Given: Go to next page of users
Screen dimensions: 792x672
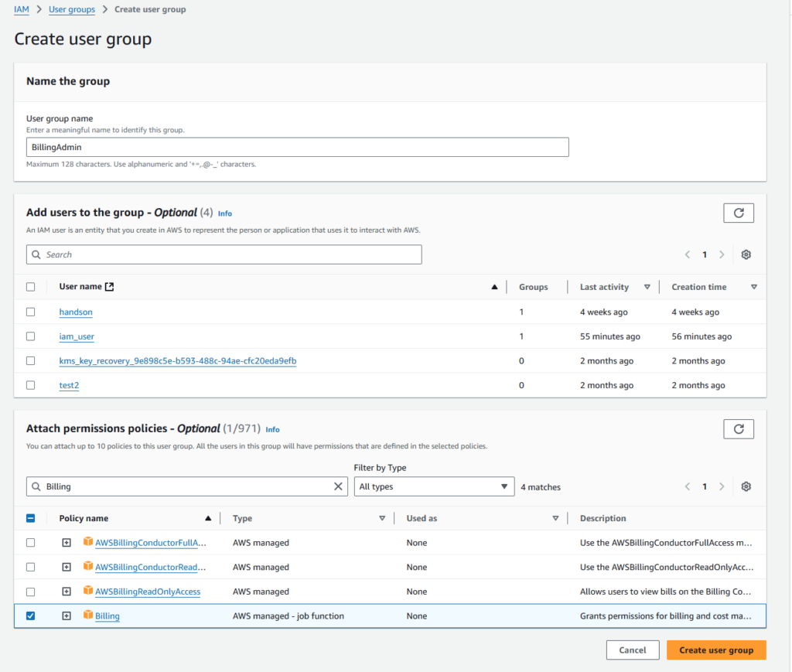Looking at the screenshot, I should (x=722, y=254).
